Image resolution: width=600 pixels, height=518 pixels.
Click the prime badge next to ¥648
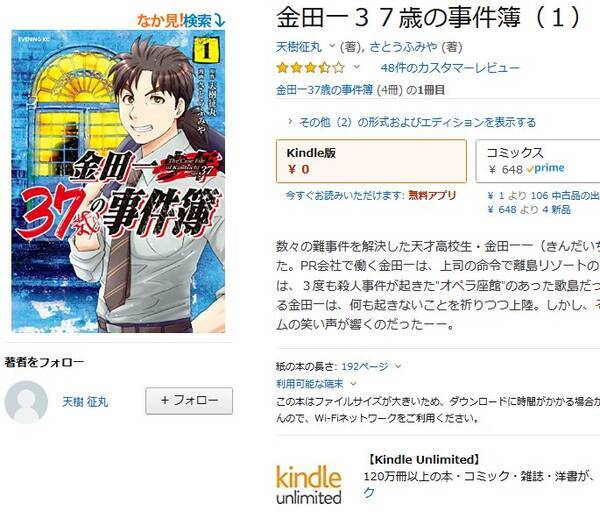coord(545,168)
